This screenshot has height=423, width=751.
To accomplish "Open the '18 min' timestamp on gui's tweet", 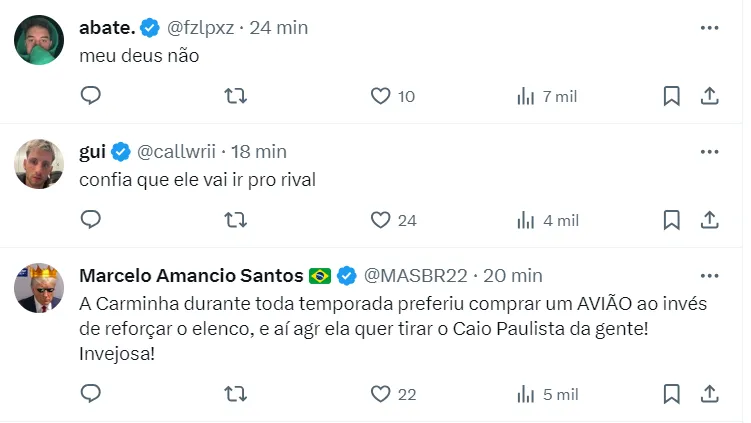I will (259, 151).
